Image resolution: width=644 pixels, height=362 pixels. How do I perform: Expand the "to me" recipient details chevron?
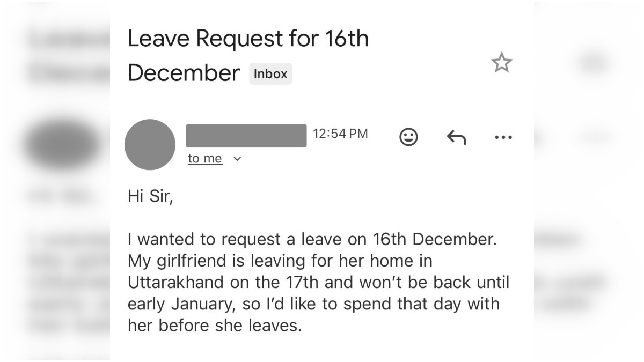pyautogui.click(x=237, y=159)
